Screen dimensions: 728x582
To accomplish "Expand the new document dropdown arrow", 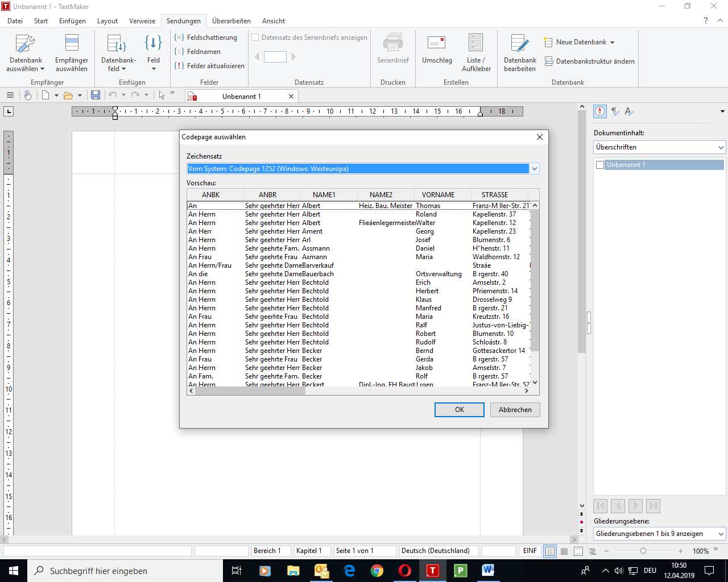I will tap(56, 95).
